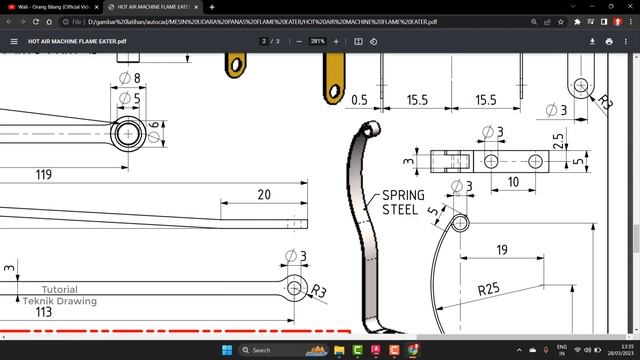This screenshot has width=640, height=360.
Task: Zoom out the PDF with minus button
Action: pyautogui.click(x=299, y=41)
